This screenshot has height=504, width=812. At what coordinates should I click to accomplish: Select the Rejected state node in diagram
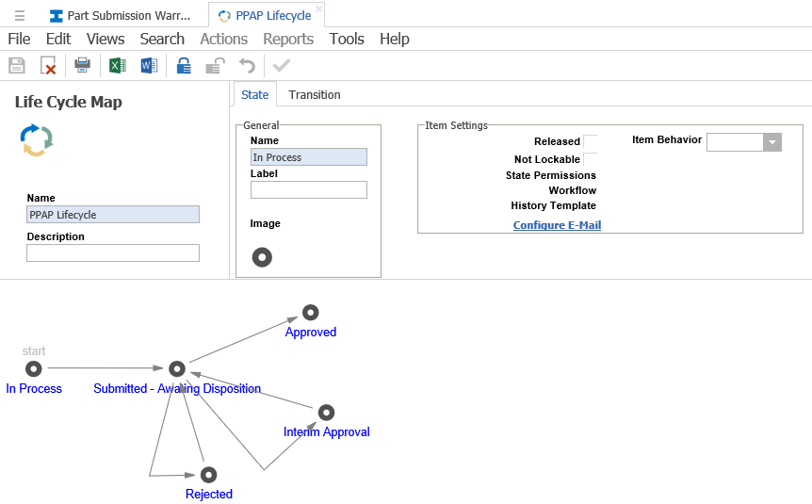pyautogui.click(x=208, y=475)
